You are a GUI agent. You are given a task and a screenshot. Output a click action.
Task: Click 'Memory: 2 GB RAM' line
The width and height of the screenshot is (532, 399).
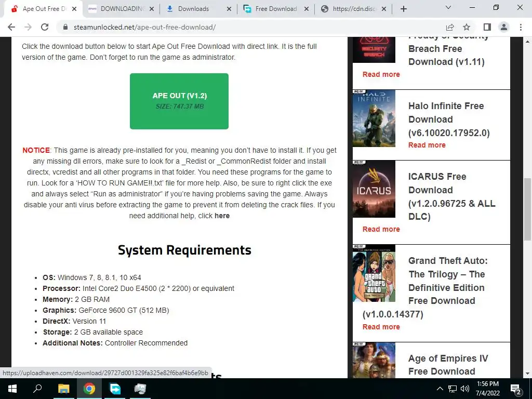(x=76, y=300)
